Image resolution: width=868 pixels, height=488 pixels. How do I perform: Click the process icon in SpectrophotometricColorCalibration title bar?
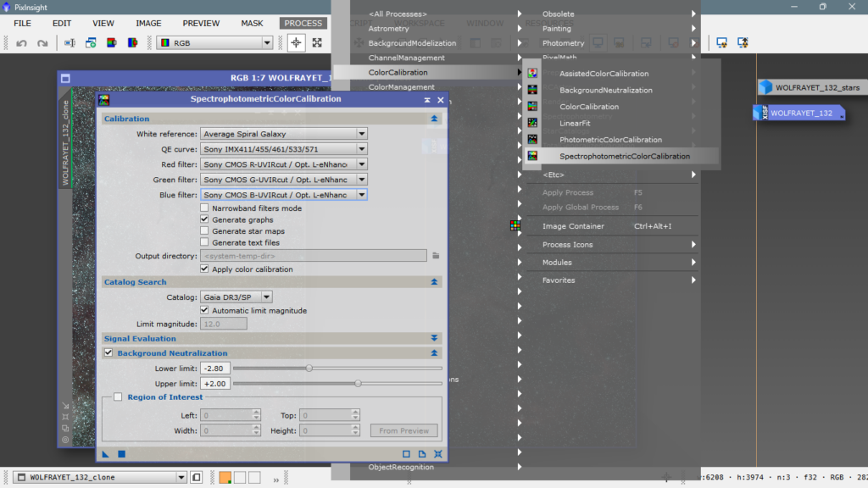coord(104,100)
